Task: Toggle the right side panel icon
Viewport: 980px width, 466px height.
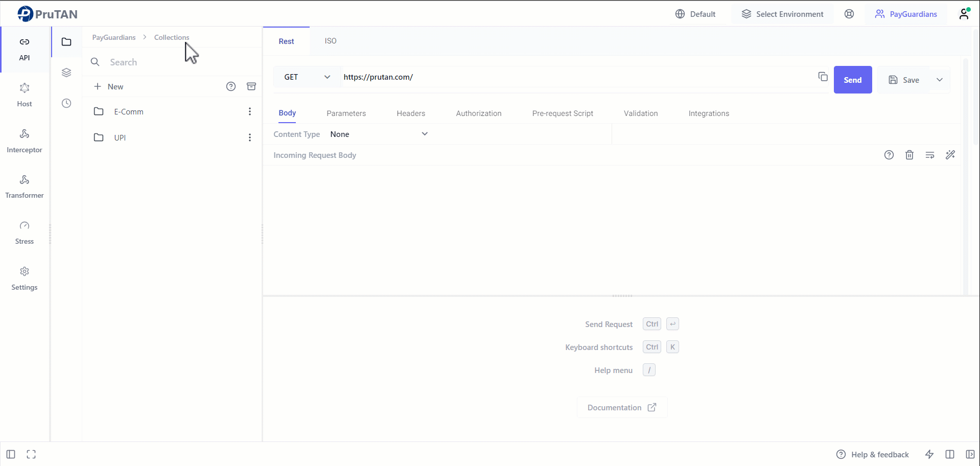Action: (970, 454)
